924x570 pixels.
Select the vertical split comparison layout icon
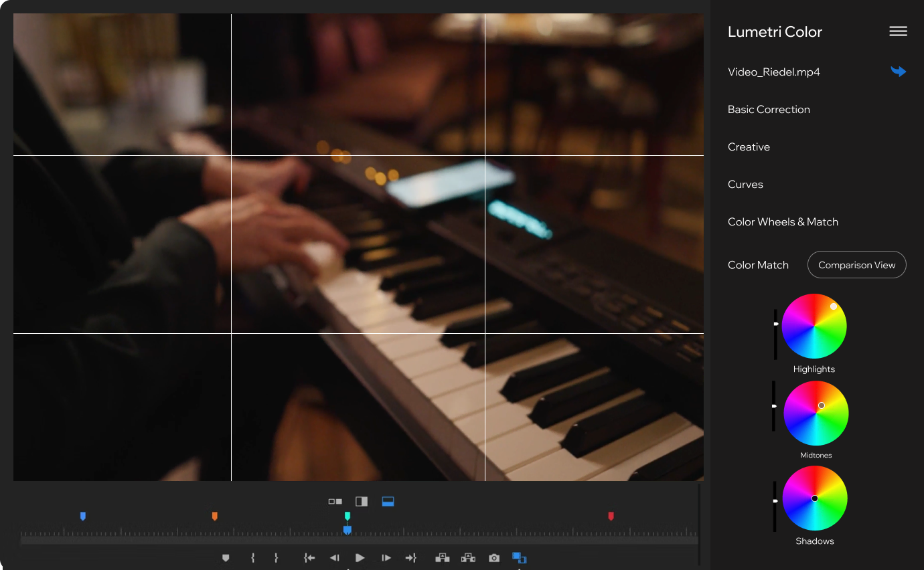pos(362,501)
